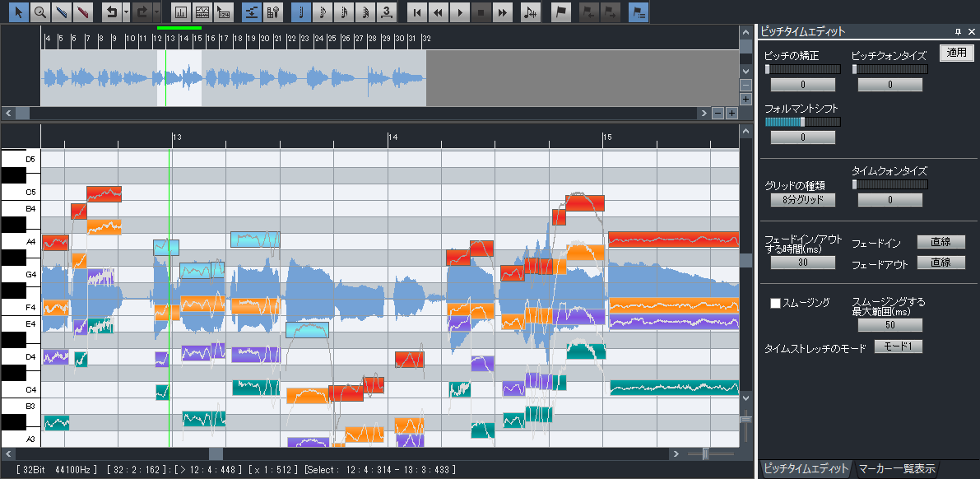
Task: Select the magnifier zoom tool
Action: [39, 12]
